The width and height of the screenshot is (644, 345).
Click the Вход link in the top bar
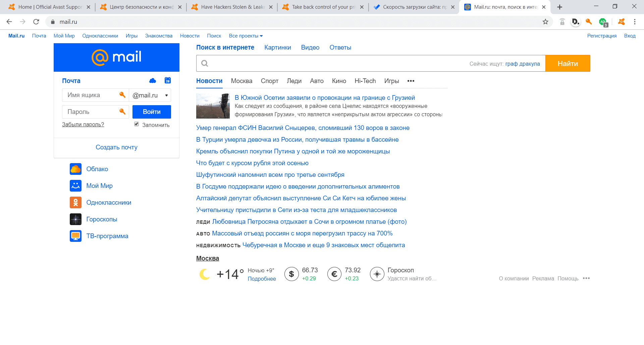[630, 36]
